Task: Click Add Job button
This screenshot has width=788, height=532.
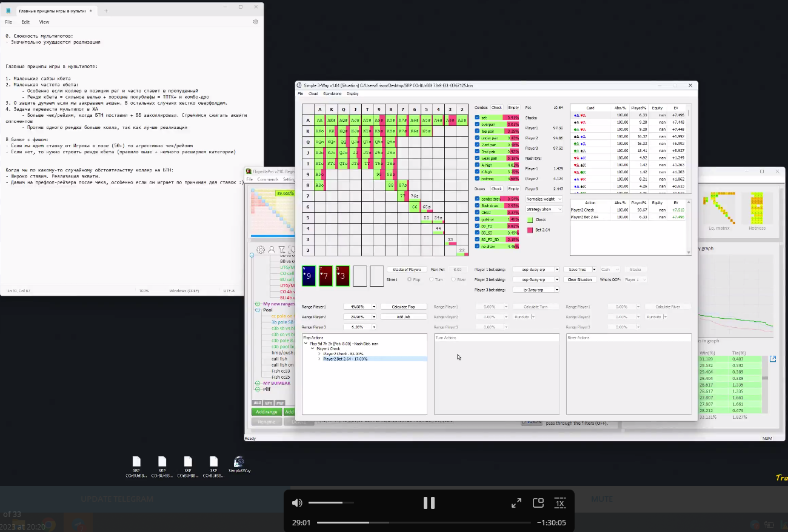Action: 404,317
